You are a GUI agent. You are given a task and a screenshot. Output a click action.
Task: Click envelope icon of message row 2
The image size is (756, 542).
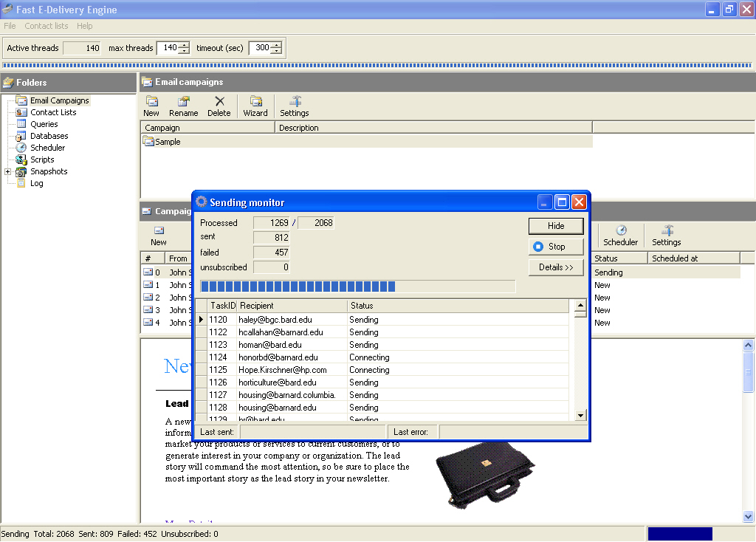148,297
